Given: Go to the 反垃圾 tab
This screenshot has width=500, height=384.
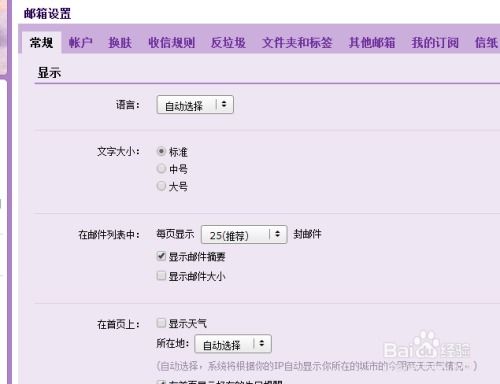Looking at the screenshot, I should (228, 43).
